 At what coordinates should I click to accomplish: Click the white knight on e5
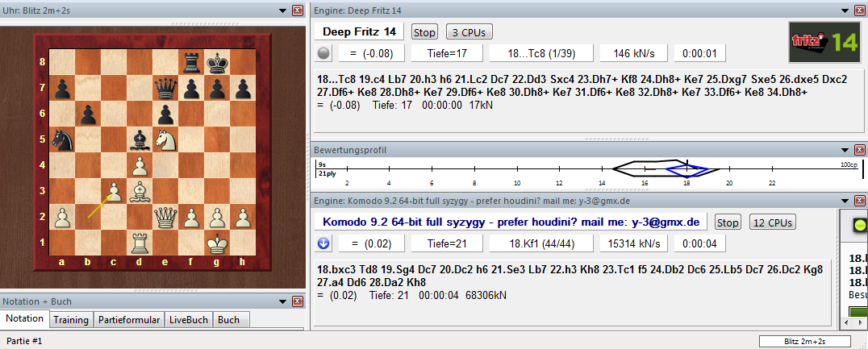(x=165, y=140)
